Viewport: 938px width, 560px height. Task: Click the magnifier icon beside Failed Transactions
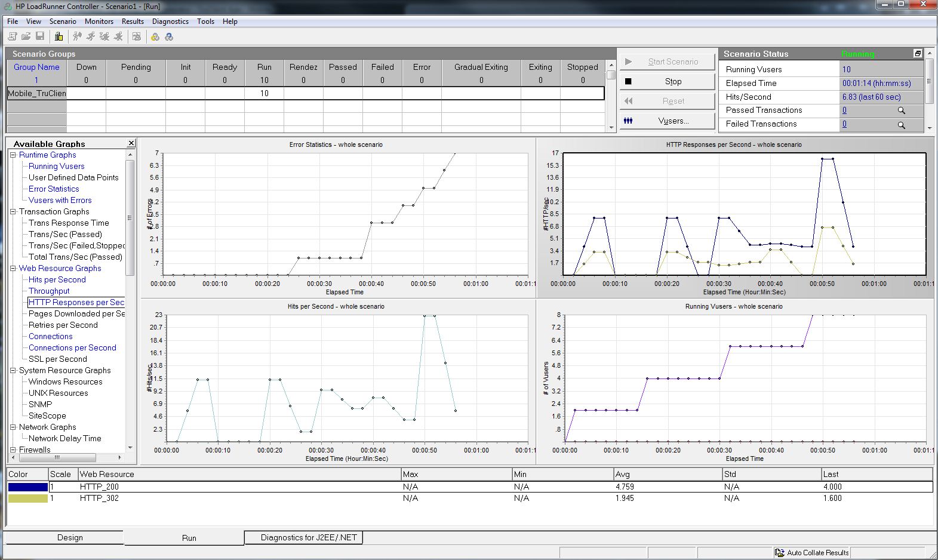click(x=902, y=125)
